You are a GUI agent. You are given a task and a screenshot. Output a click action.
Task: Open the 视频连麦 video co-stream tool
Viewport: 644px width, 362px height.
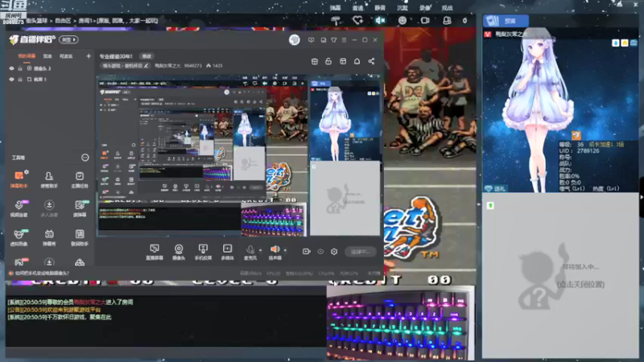pos(19,208)
